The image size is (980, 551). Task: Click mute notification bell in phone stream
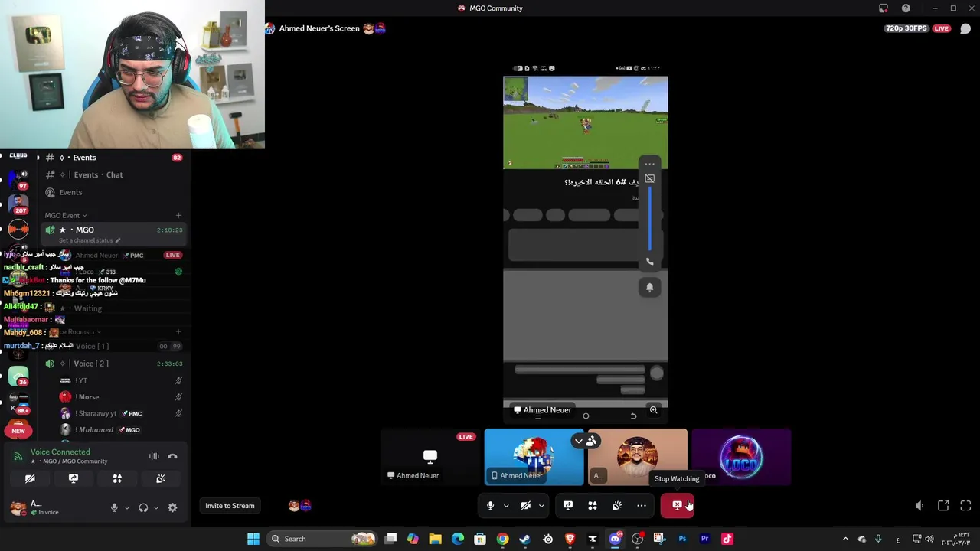[649, 287]
